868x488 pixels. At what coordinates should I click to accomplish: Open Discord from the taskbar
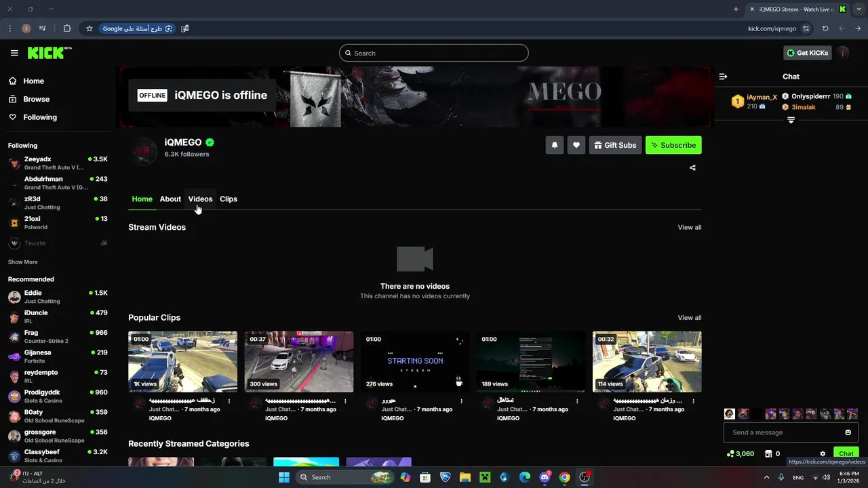tap(545, 477)
